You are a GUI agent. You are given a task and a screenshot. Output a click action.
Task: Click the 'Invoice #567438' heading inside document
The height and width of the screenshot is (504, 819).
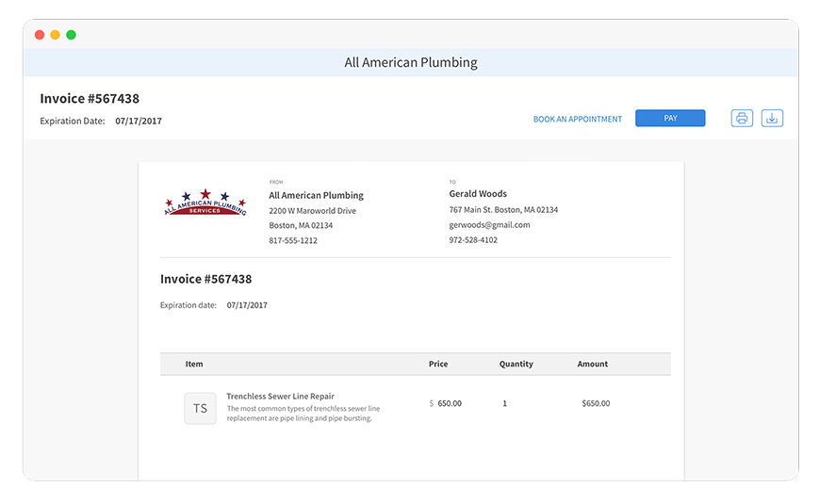coord(205,280)
